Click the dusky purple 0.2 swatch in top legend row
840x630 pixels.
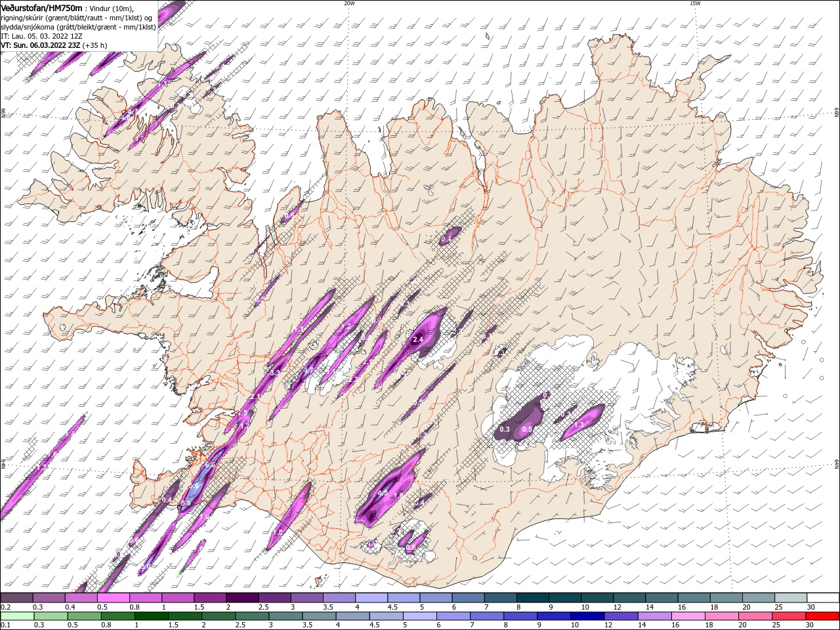point(16,598)
